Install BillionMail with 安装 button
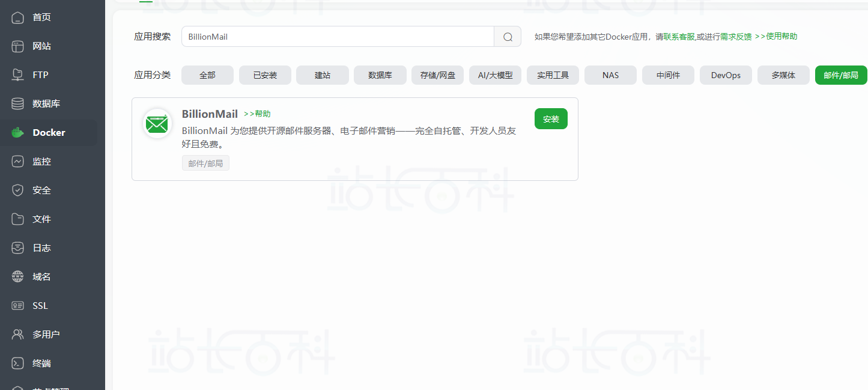This screenshot has height=390, width=868. 551,119
